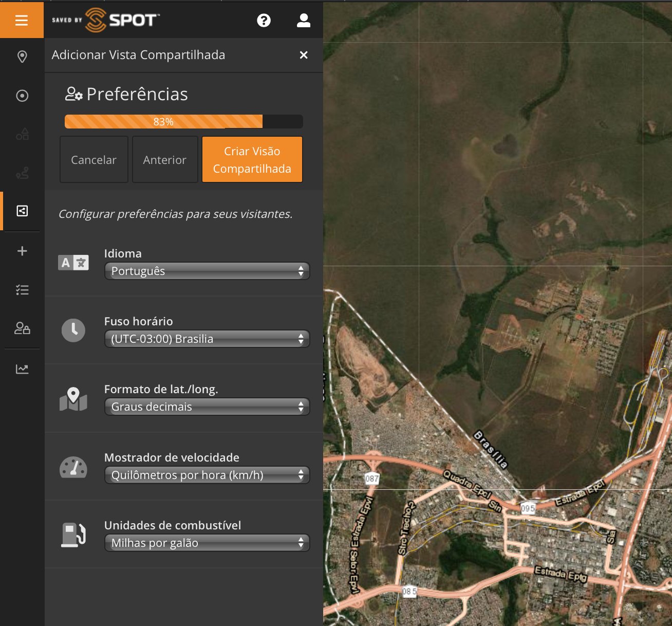Close the Adicionar Vista Compartilhada panel
672x626 pixels.
(x=304, y=55)
